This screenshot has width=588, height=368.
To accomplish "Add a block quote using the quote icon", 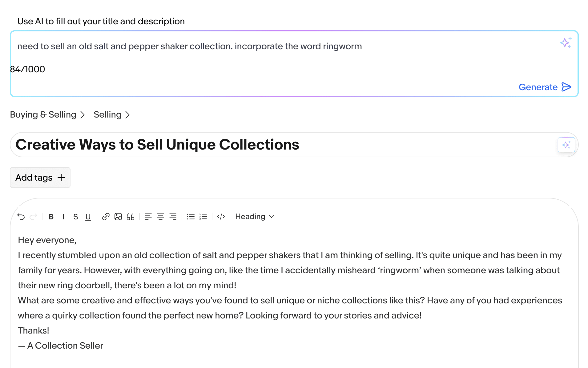I will [x=131, y=217].
